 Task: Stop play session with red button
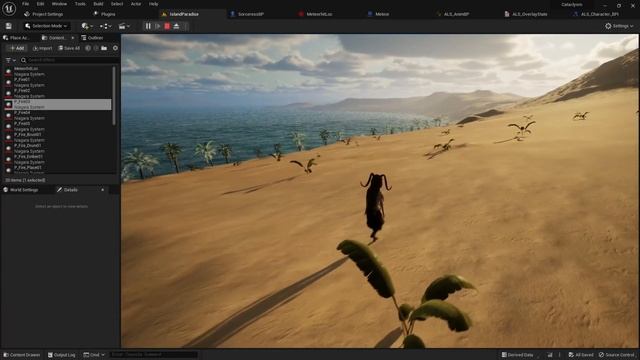[x=167, y=26]
